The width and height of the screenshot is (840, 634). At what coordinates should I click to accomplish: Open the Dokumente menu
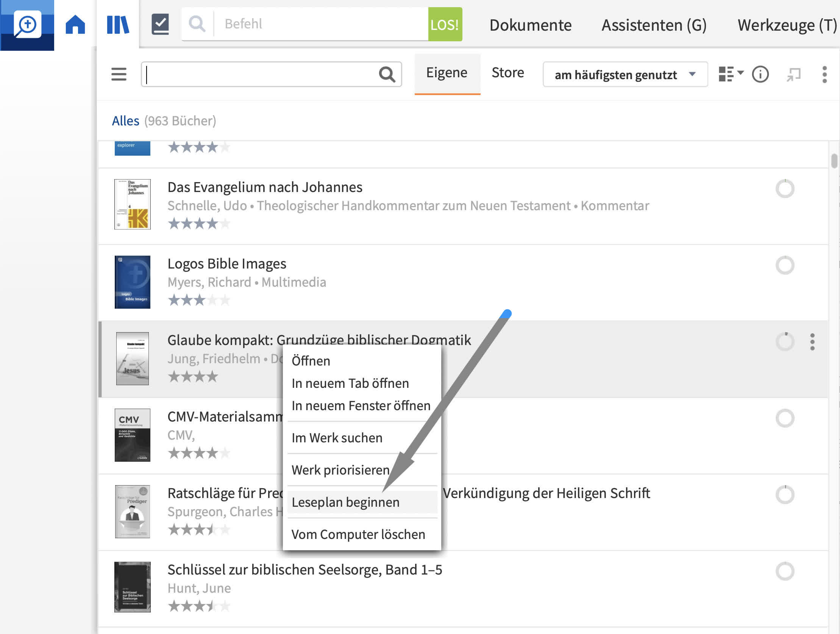coord(530,25)
